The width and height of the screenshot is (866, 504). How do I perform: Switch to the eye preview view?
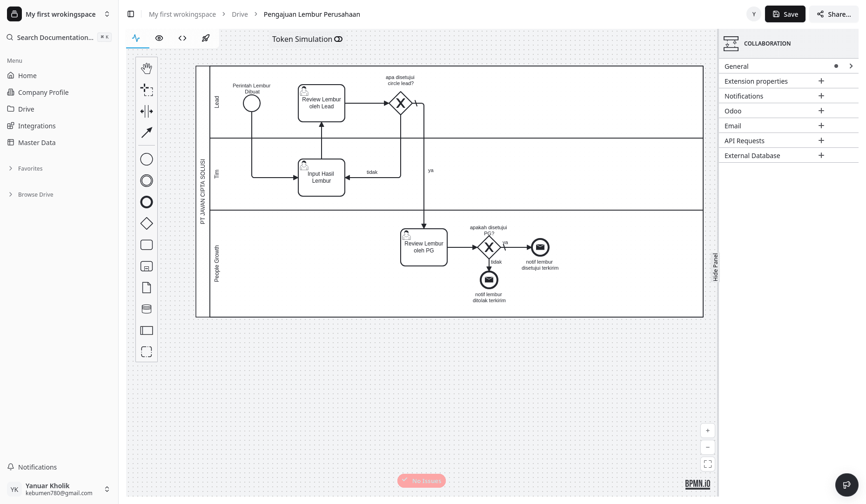(x=159, y=38)
